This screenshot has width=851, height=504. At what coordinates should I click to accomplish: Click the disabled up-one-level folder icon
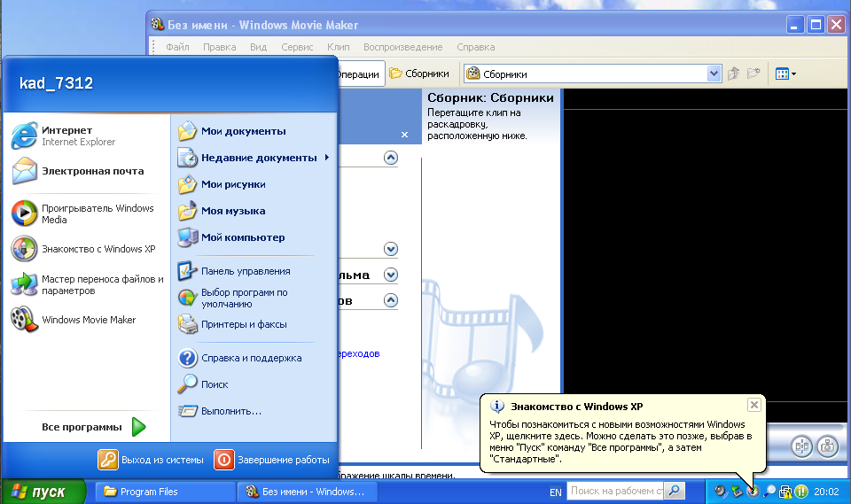(x=734, y=74)
